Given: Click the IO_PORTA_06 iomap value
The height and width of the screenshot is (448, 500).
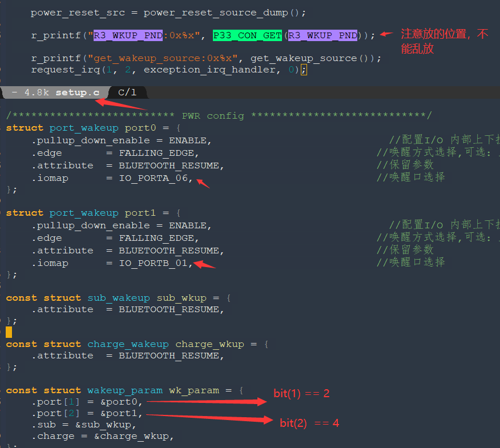Looking at the screenshot, I should (154, 178).
